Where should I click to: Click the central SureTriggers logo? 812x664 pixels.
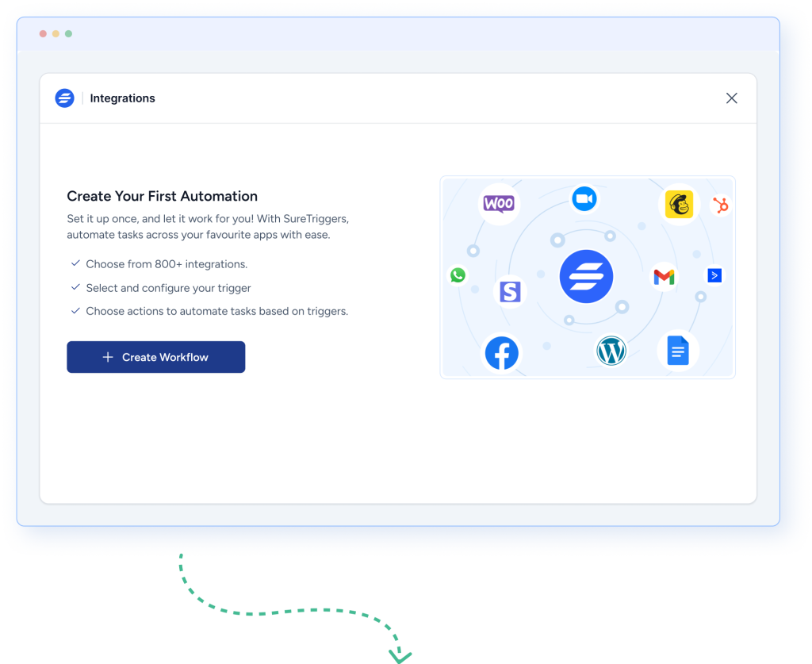click(586, 277)
